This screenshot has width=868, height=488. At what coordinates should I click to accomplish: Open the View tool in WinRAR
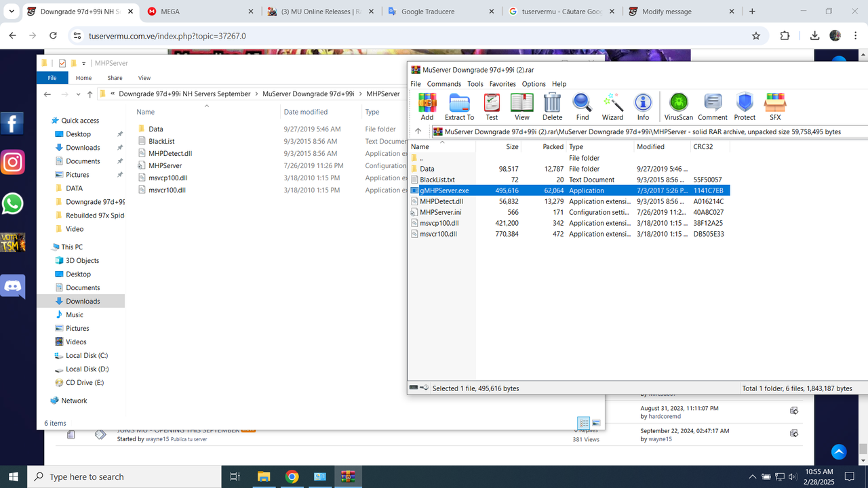(x=521, y=107)
